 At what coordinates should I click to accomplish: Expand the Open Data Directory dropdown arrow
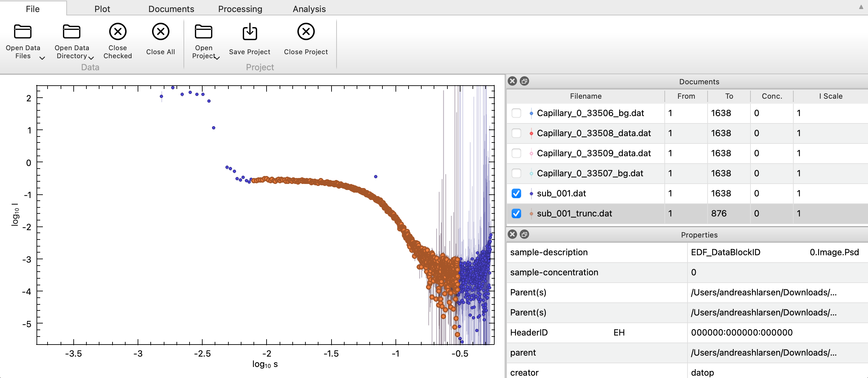click(91, 58)
